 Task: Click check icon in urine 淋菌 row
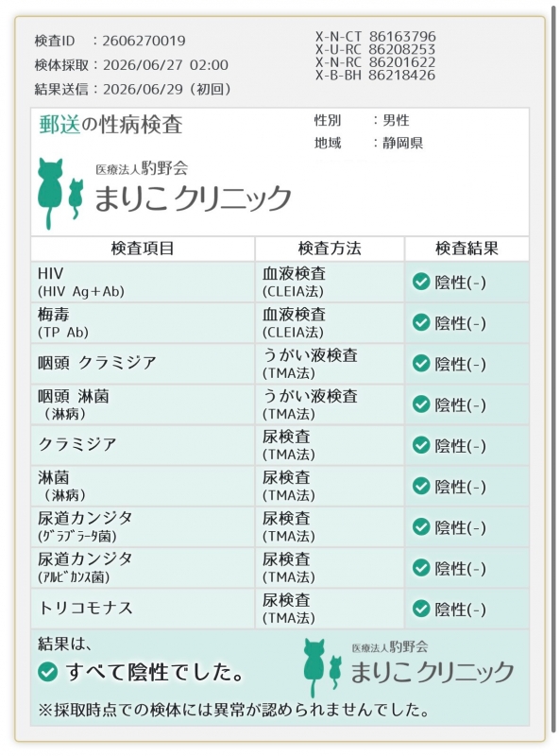[x=421, y=486]
